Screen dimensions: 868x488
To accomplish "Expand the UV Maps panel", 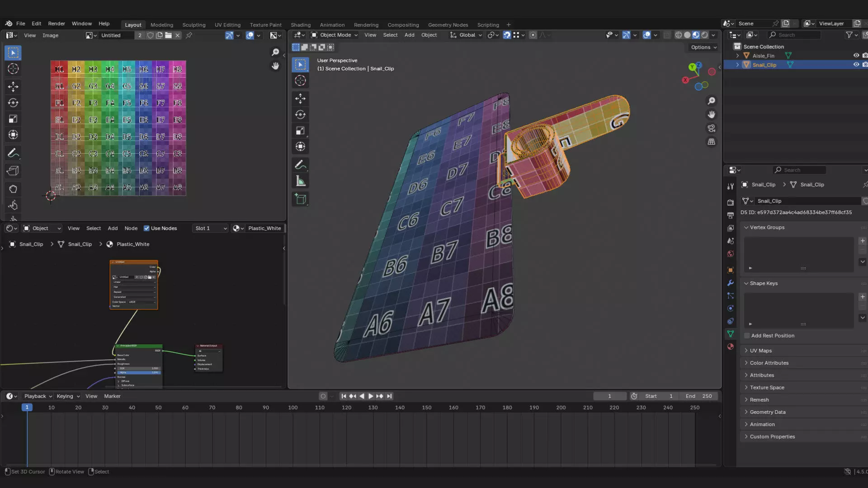I will coord(760,351).
